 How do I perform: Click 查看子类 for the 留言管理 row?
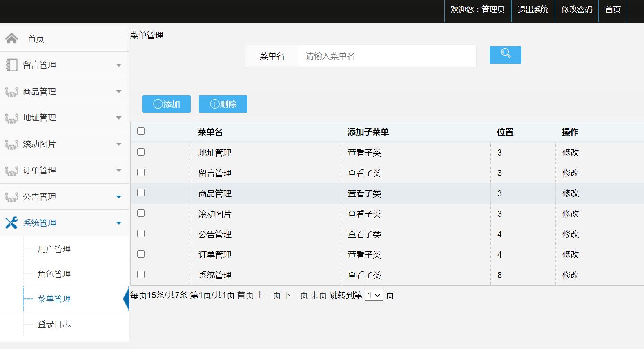tap(364, 173)
